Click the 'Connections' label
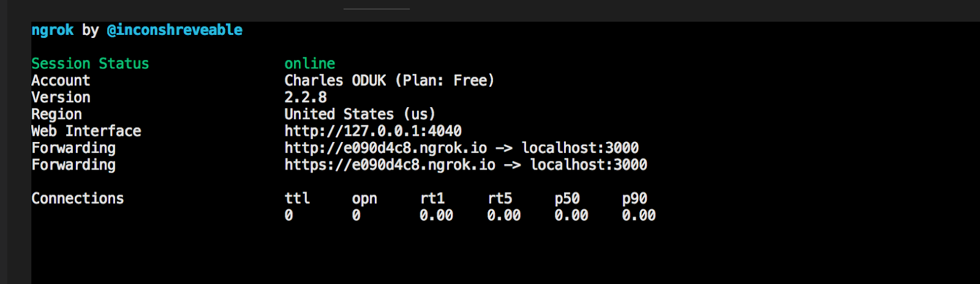The height and width of the screenshot is (284, 980). point(77,198)
